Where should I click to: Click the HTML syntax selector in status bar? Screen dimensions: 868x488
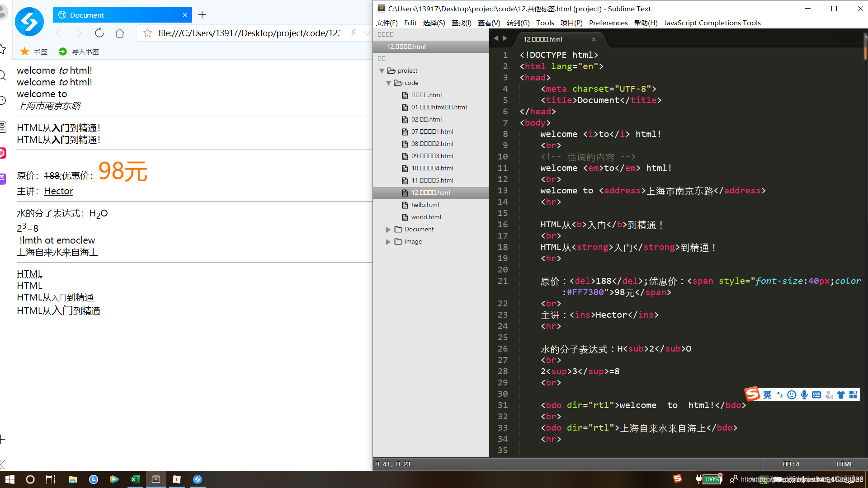844,464
